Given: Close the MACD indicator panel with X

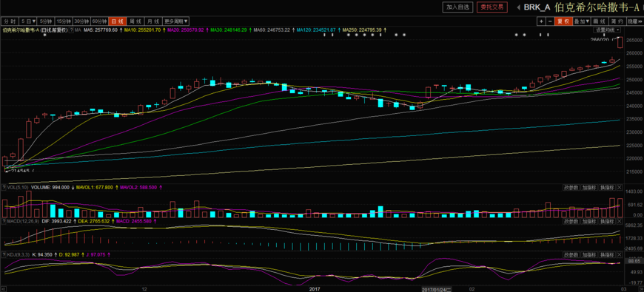Looking at the screenshot, I should pos(619,222).
